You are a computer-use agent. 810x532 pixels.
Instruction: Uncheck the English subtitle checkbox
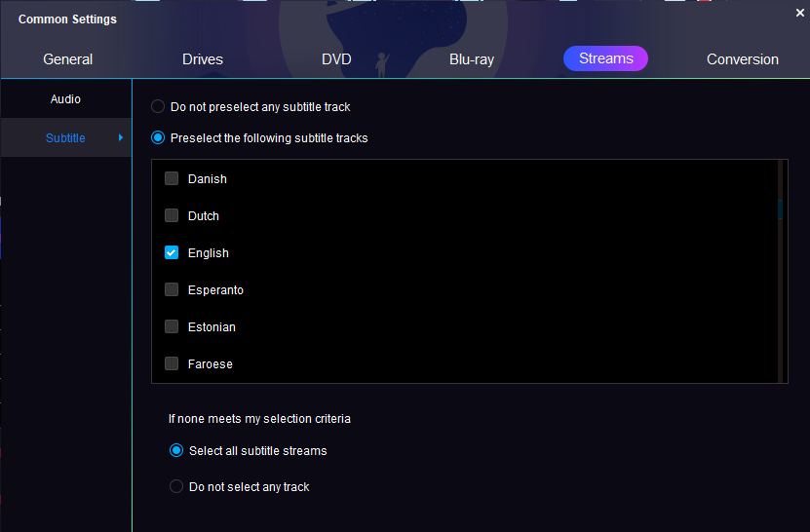(x=172, y=253)
